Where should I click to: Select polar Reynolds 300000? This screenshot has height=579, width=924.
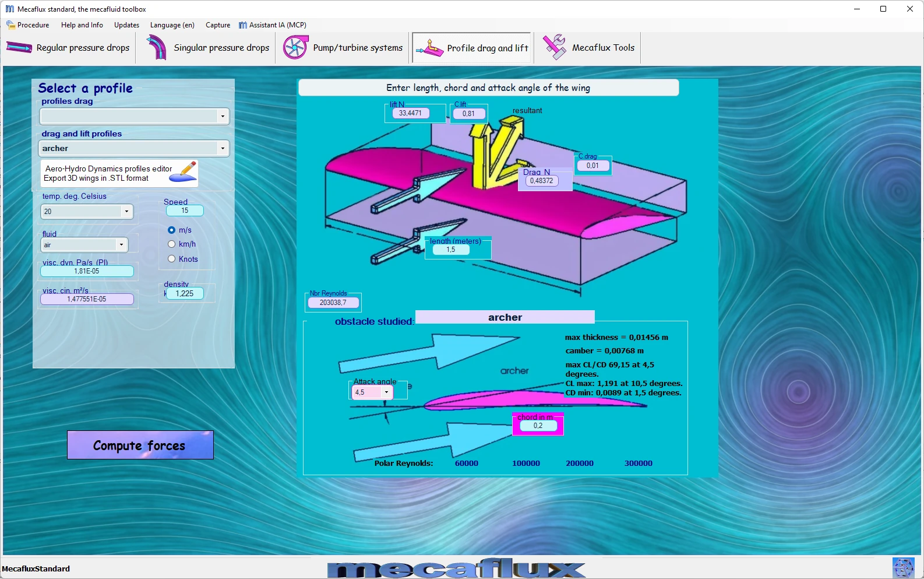click(x=639, y=464)
